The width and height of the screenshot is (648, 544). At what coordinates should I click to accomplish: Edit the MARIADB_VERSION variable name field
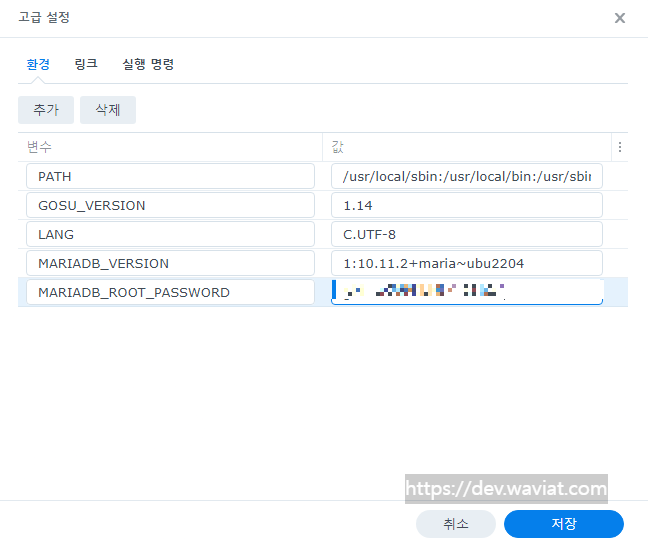pyautogui.click(x=170, y=263)
